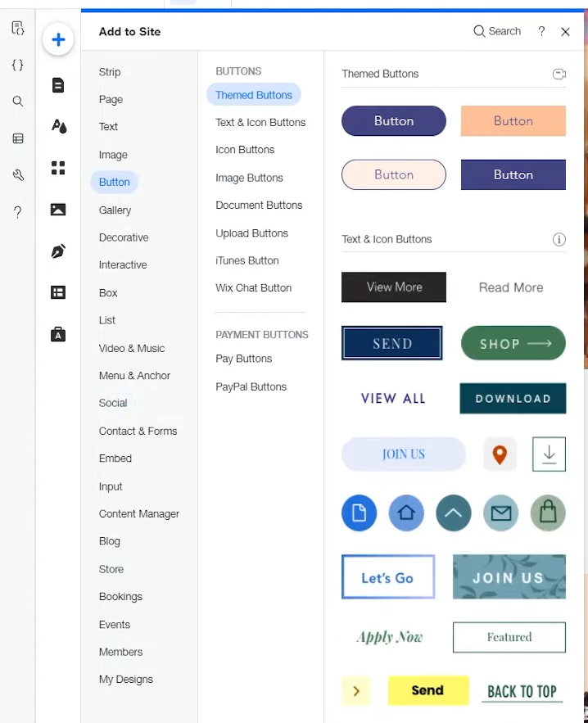Add the black View More button
This screenshot has height=723, width=588.
[x=394, y=287]
